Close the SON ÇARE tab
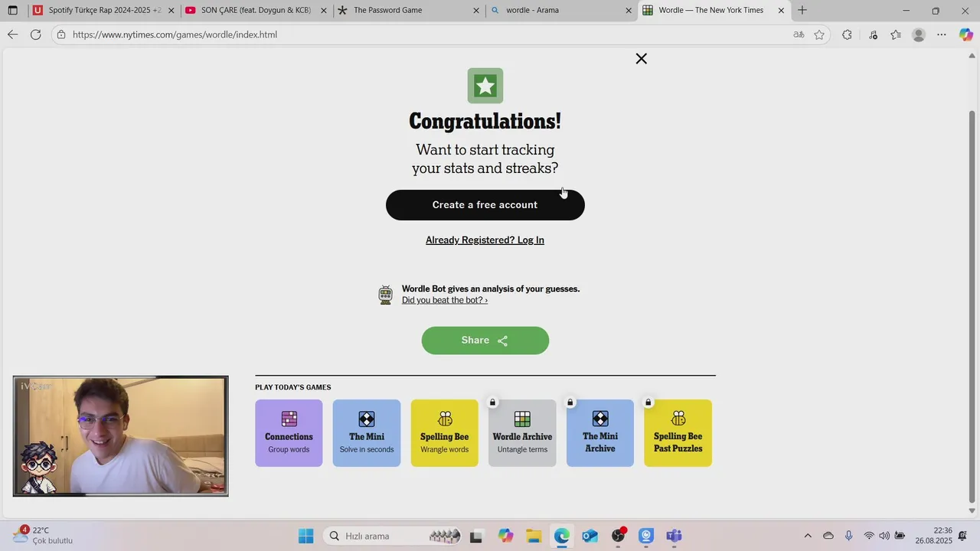Viewport: 980px width, 551px height. tap(324, 11)
